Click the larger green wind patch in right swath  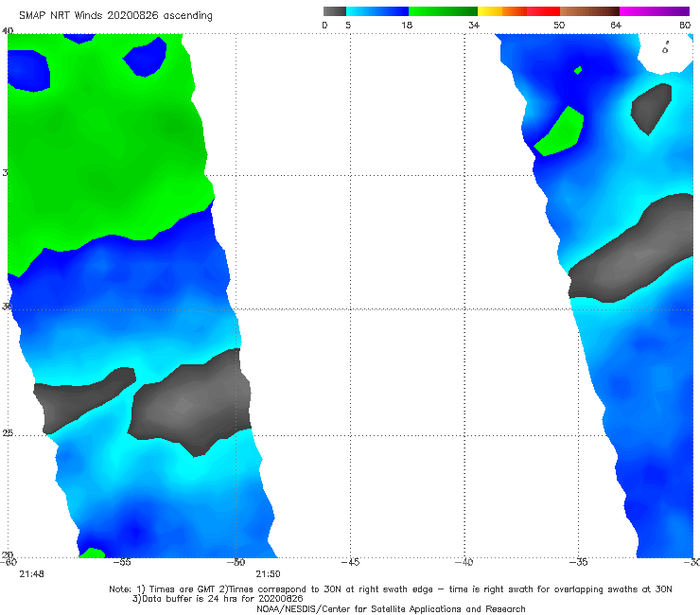tap(561, 132)
